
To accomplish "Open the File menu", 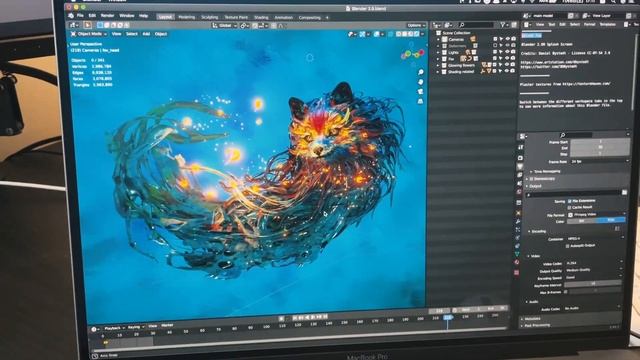I will [80, 16].
